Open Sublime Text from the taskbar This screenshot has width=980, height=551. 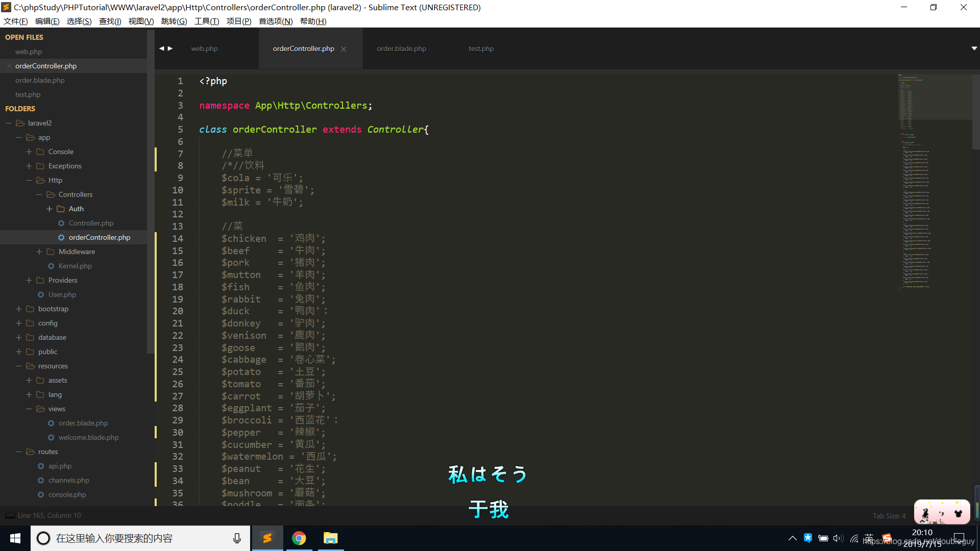pyautogui.click(x=267, y=538)
